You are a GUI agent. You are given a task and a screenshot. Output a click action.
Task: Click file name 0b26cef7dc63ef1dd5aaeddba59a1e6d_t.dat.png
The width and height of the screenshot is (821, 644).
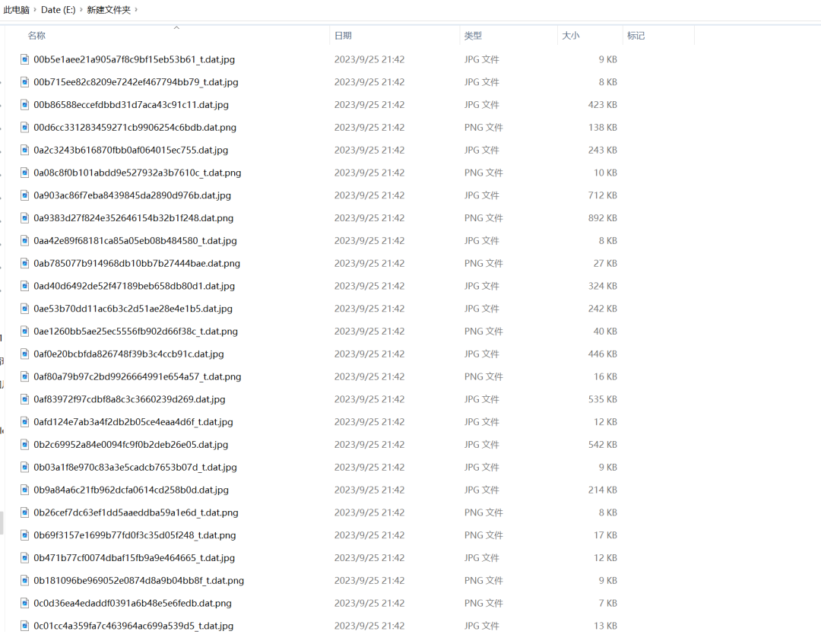pyautogui.click(x=136, y=512)
